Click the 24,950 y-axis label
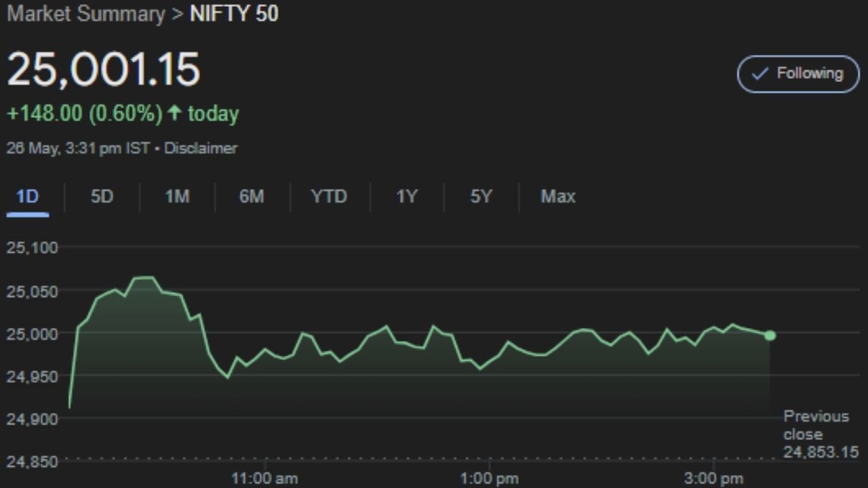This screenshot has height=488, width=868. (x=32, y=375)
